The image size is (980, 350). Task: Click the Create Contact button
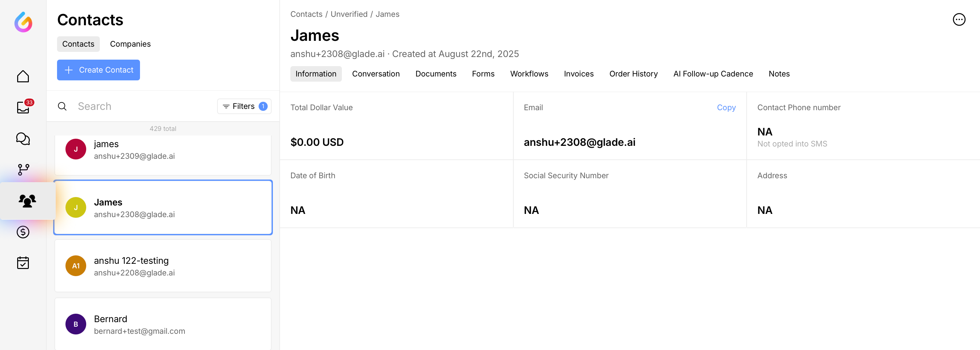point(99,70)
